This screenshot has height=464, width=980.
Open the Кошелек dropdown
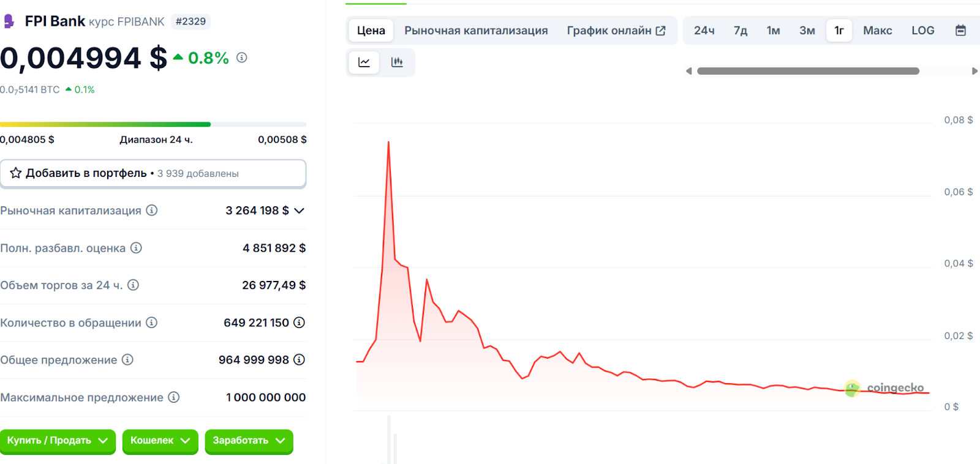click(160, 441)
